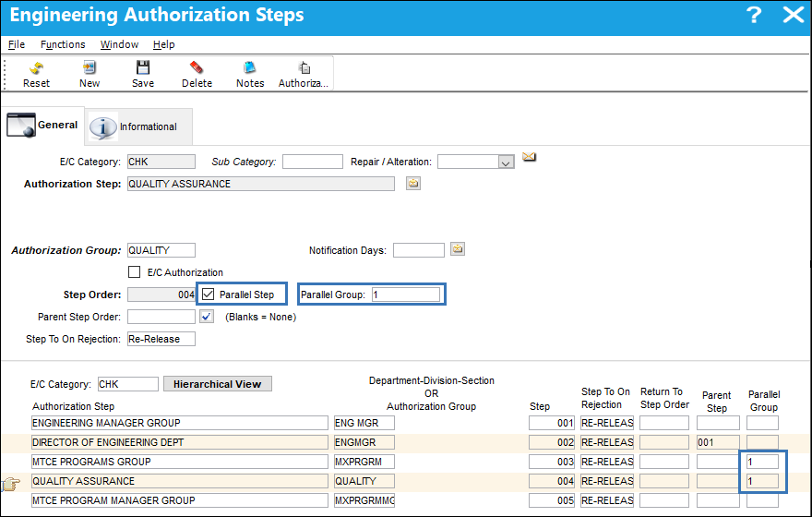Click the lookup icon beside Authorization Step

pos(413,184)
